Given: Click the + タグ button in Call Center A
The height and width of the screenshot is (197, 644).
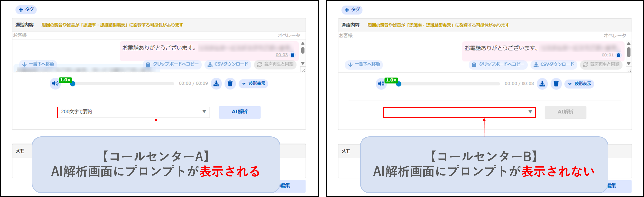Looking at the screenshot, I should [26, 9].
